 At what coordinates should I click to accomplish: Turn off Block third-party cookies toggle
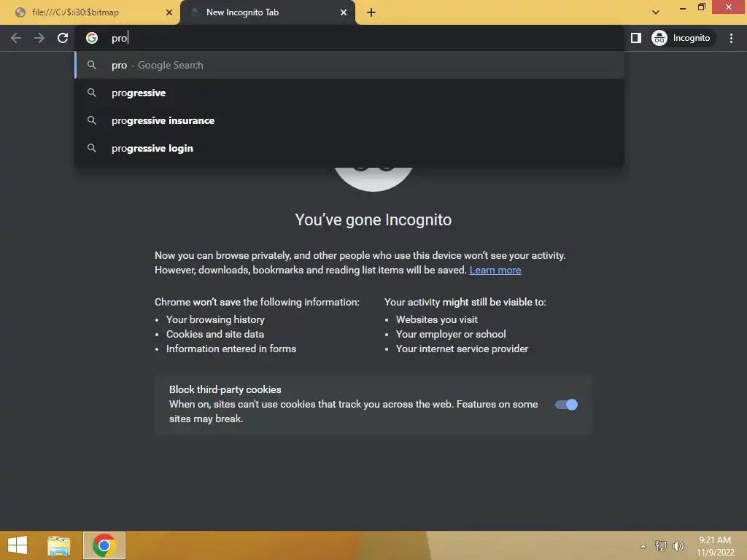(566, 404)
